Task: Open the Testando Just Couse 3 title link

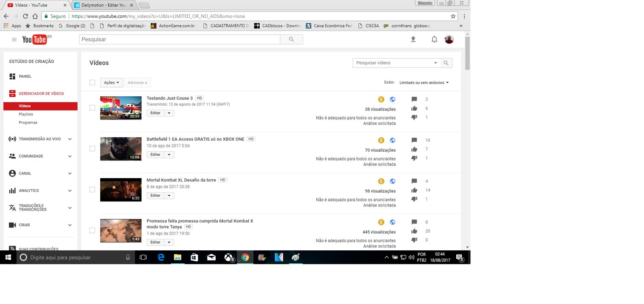Action: click(170, 98)
